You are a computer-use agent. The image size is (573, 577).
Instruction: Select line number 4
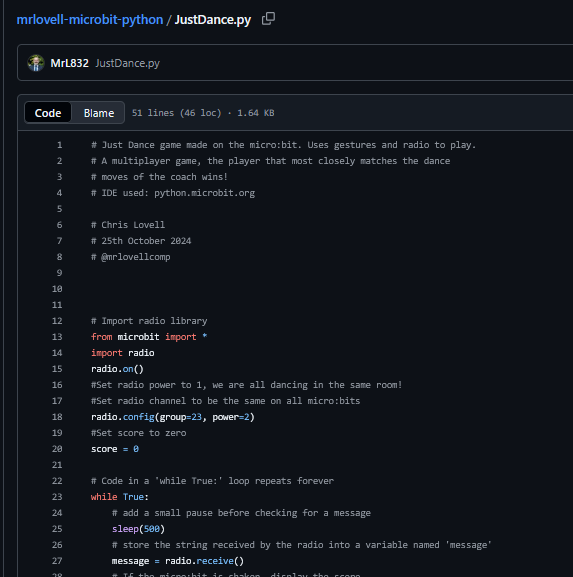pos(59,193)
